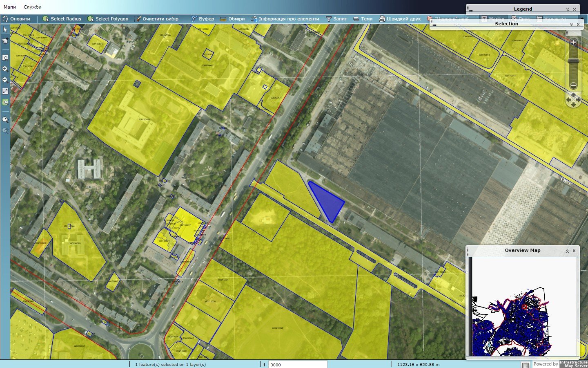Open the Мапи menu
The width and height of the screenshot is (588, 368).
coord(10,7)
